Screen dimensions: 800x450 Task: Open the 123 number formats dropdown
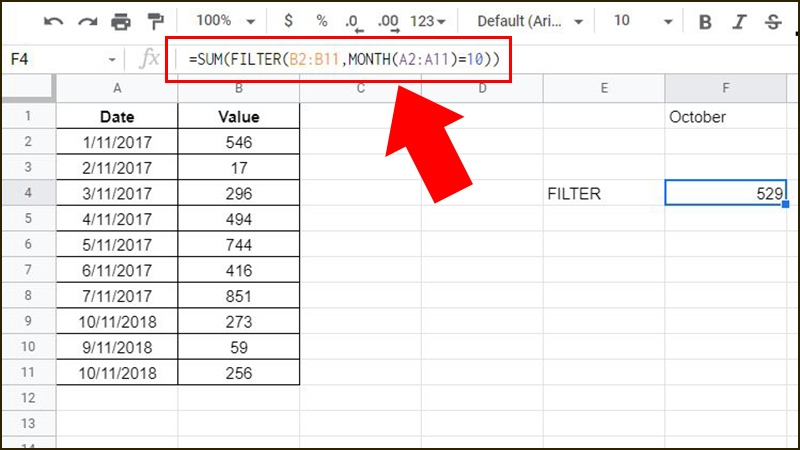(x=429, y=21)
